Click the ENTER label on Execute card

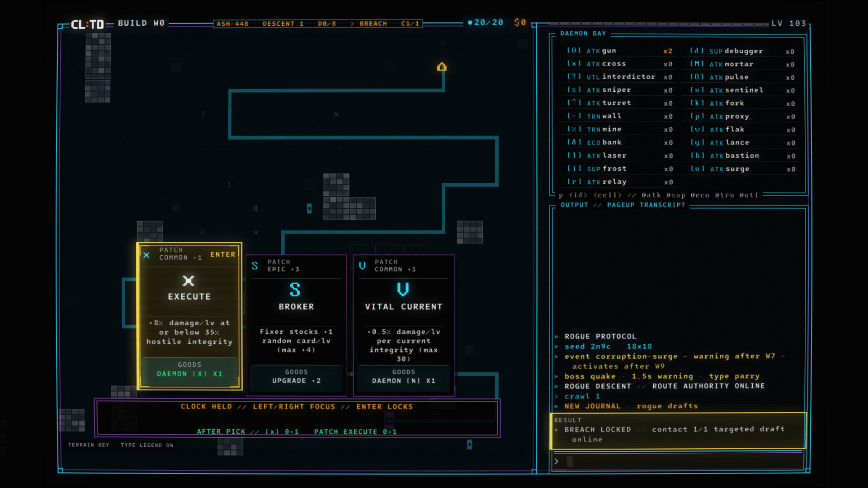click(223, 254)
